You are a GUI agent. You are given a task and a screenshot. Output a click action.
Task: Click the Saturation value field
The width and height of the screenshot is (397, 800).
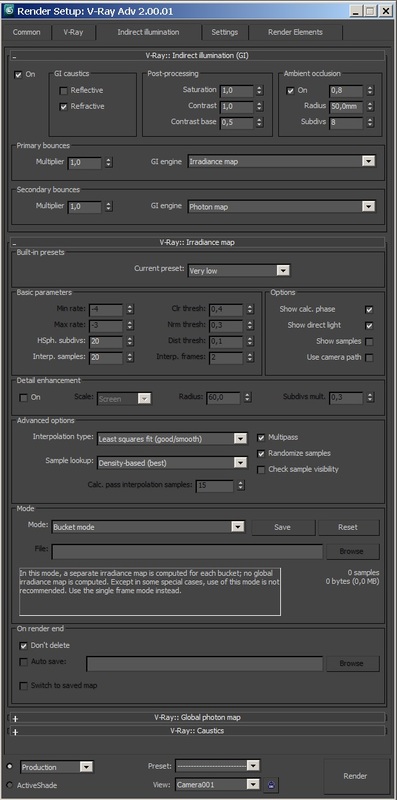pos(237,91)
